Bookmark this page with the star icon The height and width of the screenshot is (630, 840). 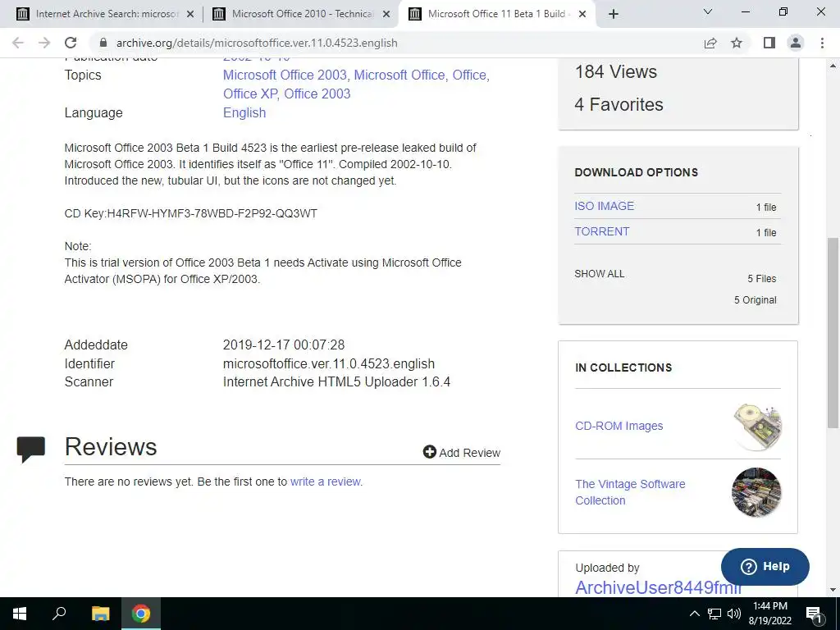pos(737,43)
